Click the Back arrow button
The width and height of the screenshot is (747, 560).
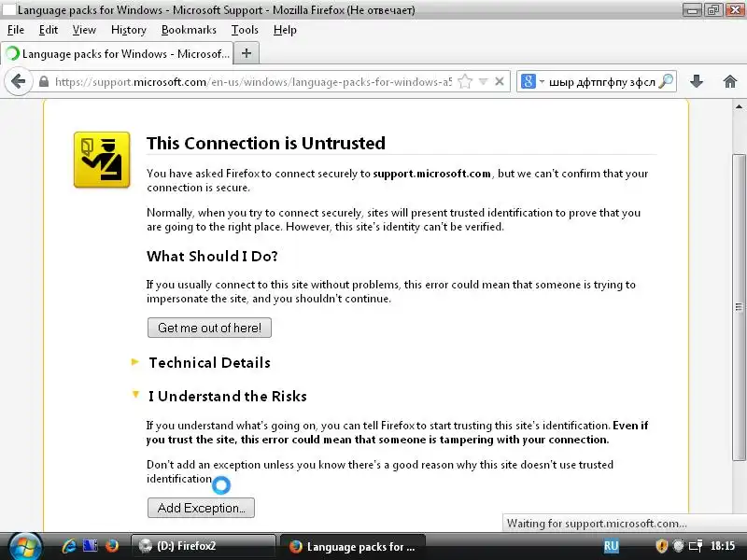click(x=18, y=81)
